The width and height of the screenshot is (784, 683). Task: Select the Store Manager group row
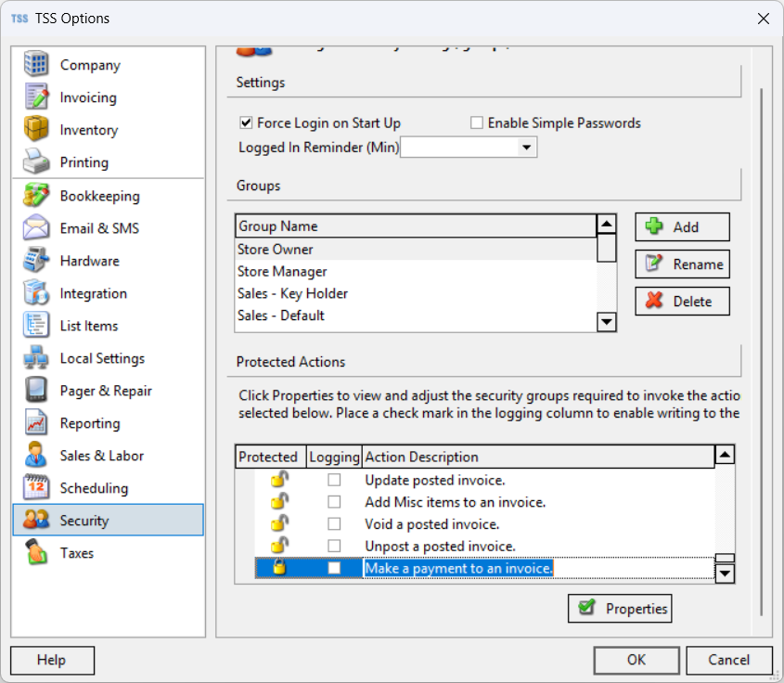282,272
